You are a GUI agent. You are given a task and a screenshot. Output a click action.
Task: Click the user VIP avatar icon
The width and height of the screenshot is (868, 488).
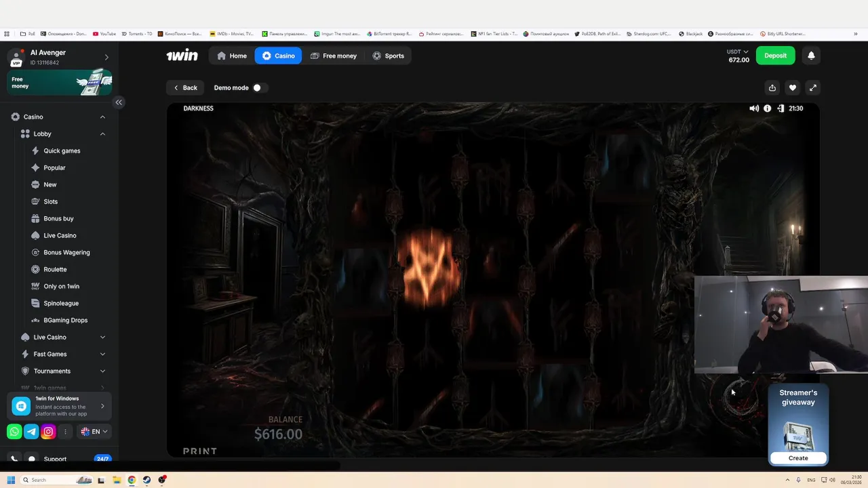16,58
